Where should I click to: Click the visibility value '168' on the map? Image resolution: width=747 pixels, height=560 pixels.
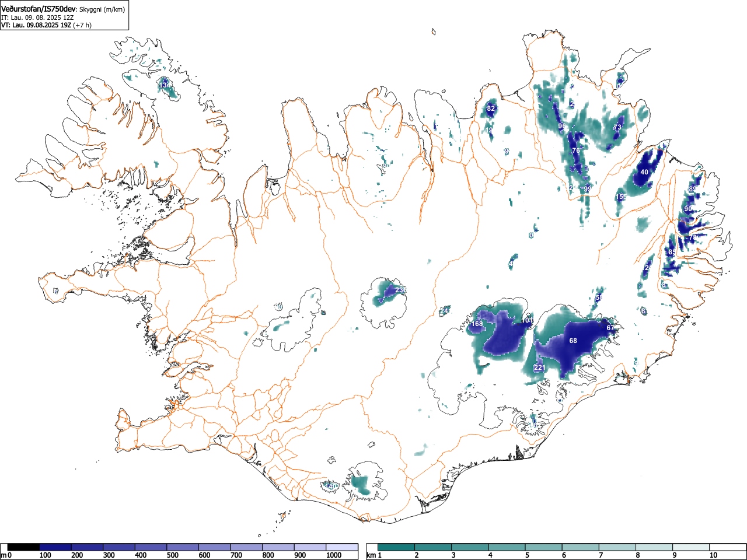click(477, 324)
